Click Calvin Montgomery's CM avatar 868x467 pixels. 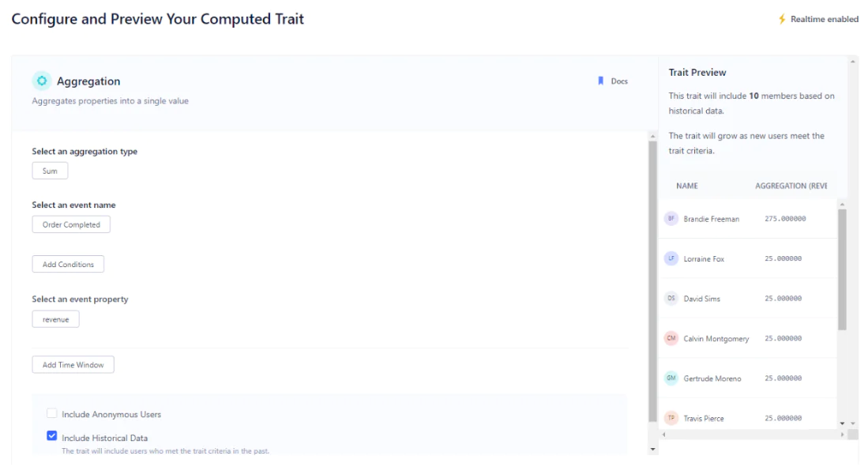coord(671,338)
